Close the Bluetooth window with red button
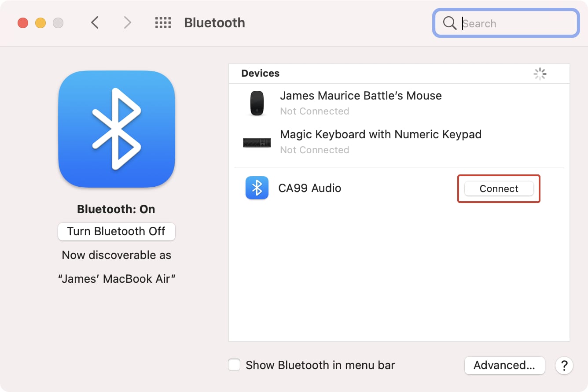588x392 pixels. pyautogui.click(x=22, y=23)
